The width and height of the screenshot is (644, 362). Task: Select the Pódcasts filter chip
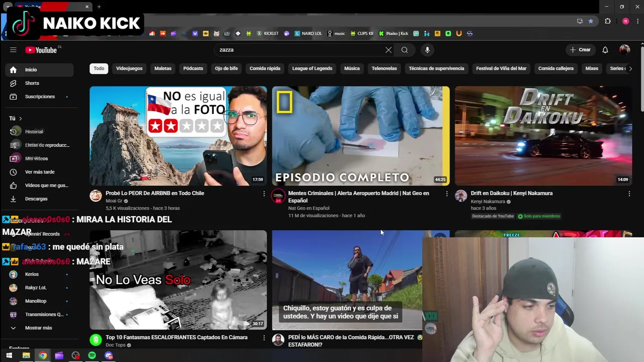pyautogui.click(x=193, y=68)
